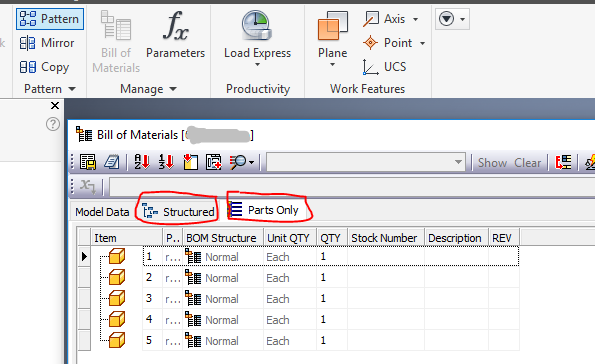Click the Description column header
Screen dimensions: 595x364
coord(456,238)
